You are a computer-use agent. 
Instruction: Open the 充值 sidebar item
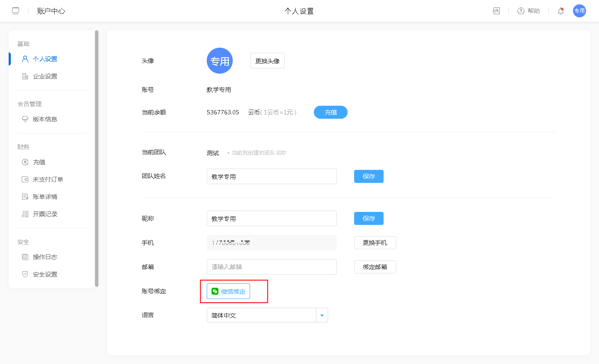tap(39, 162)
